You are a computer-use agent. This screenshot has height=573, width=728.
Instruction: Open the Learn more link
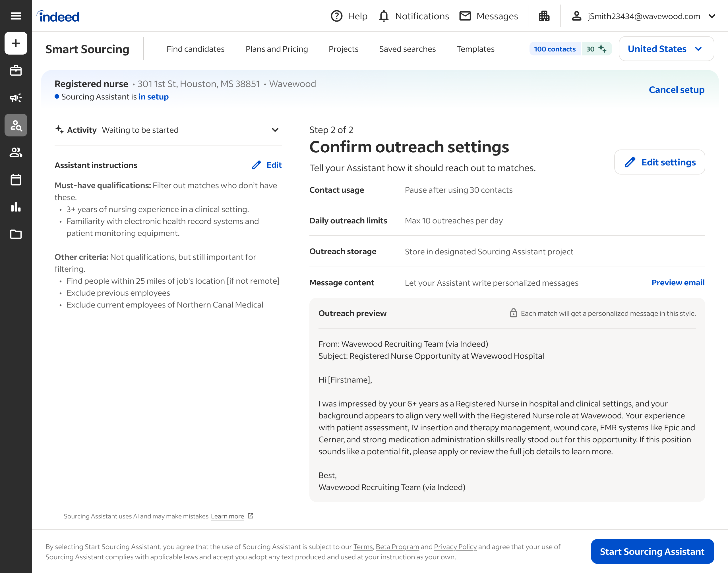click(x=227, y=516)
